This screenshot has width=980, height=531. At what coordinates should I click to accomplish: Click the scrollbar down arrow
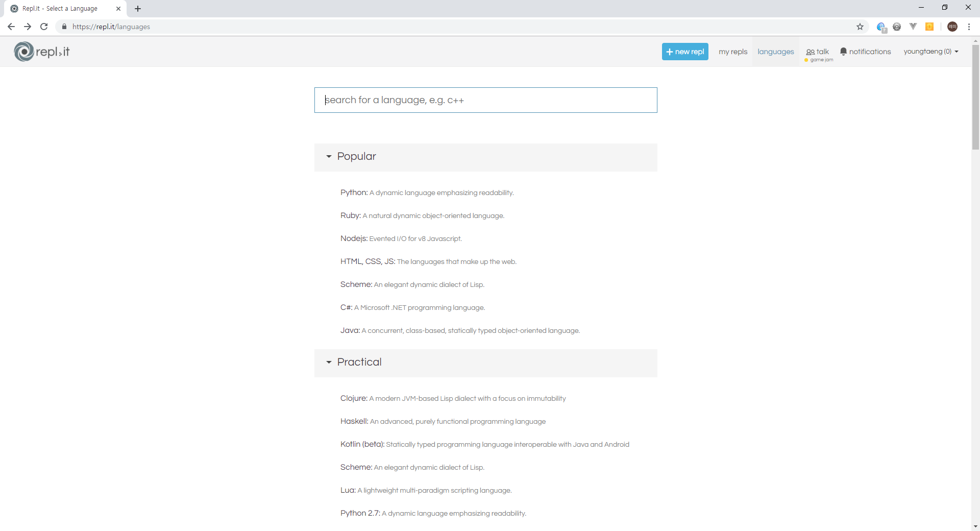click(x=975, y=526)
